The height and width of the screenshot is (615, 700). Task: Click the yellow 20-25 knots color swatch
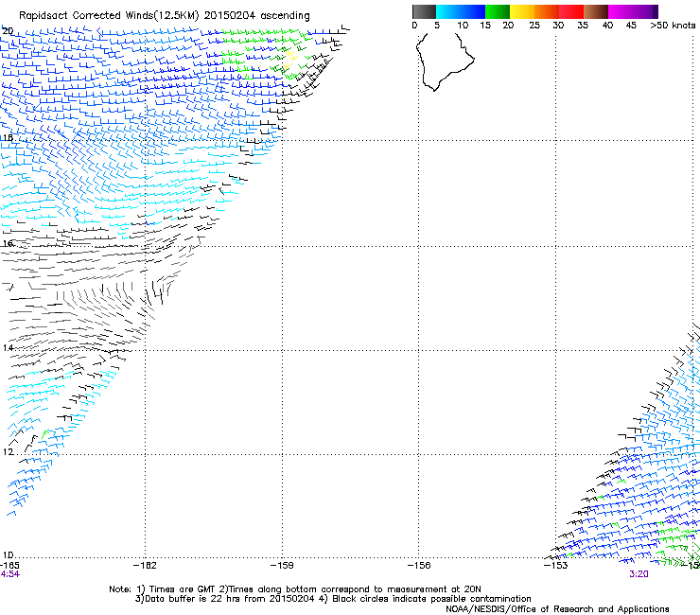coord(522,11)
